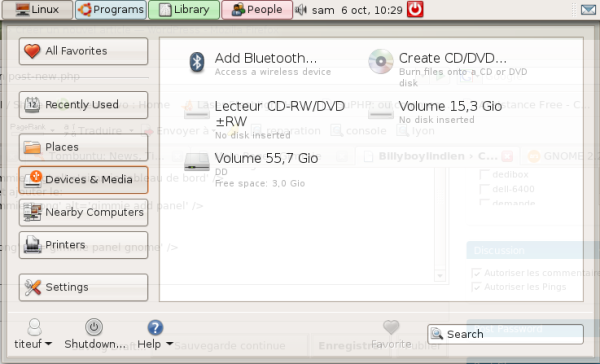This screenshot has height=364, width=600.
Task: Click the Lecteur CD-RW/DVD drive icon
Action: 197,110
